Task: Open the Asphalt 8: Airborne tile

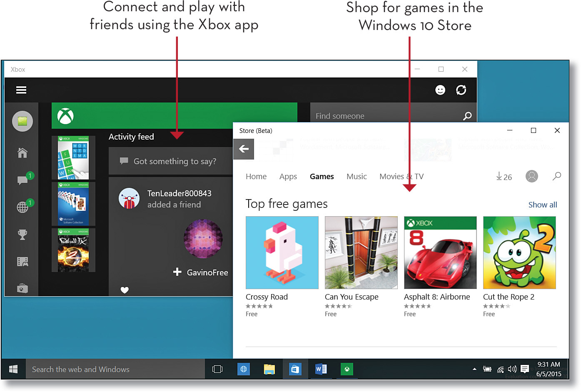Action: pos(440,252)
